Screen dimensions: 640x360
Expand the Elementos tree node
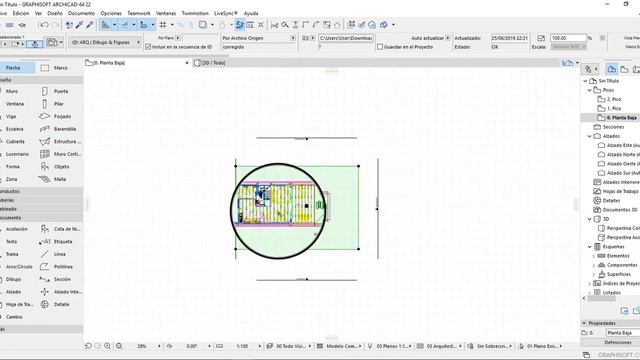[x=593, y=256]
